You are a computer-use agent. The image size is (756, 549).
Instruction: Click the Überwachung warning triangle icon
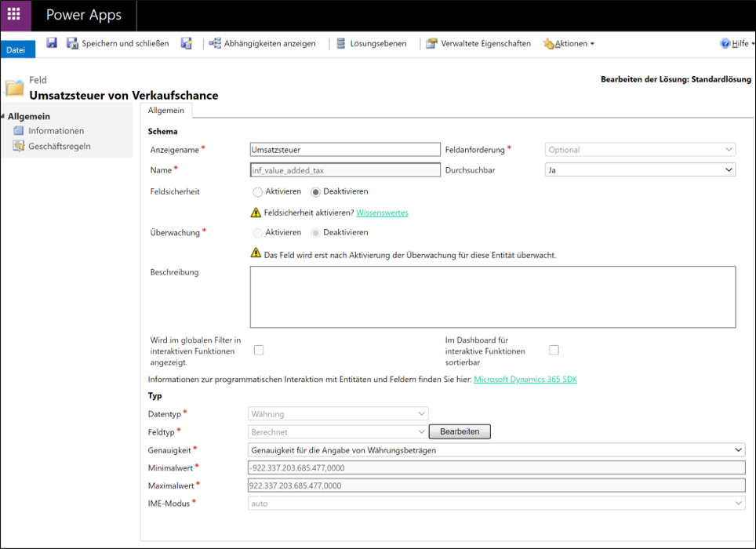click(256, 253)
